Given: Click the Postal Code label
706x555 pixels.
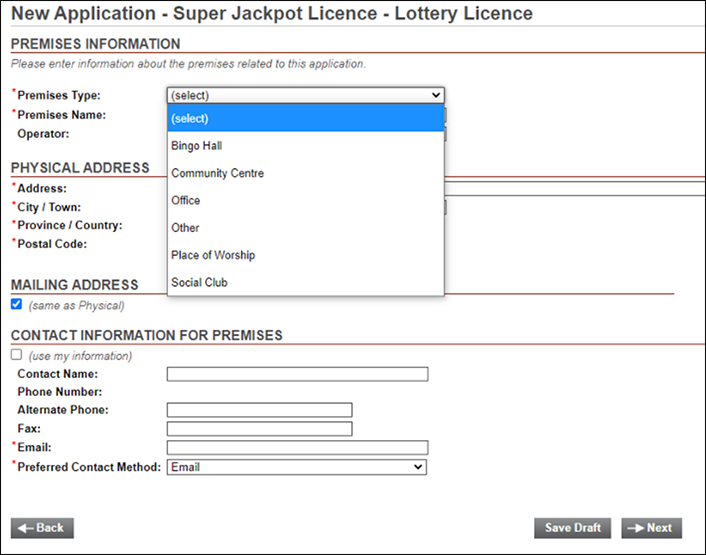Looking at the screenshot, I should (52, 244).
